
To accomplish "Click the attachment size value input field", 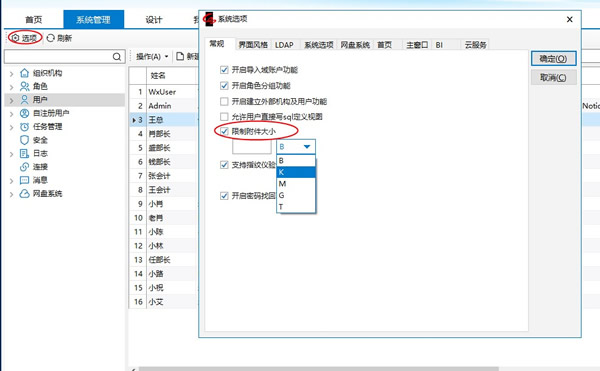I will point(252,147).
